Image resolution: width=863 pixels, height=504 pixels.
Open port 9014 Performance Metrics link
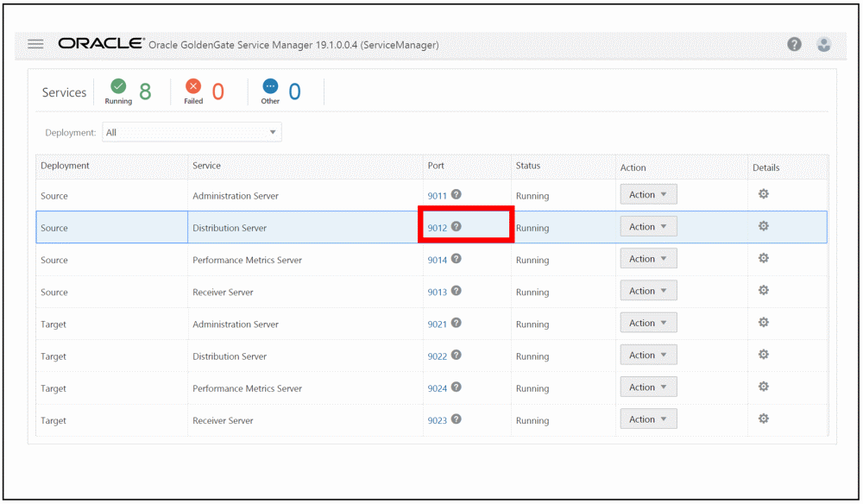(437, 261)
